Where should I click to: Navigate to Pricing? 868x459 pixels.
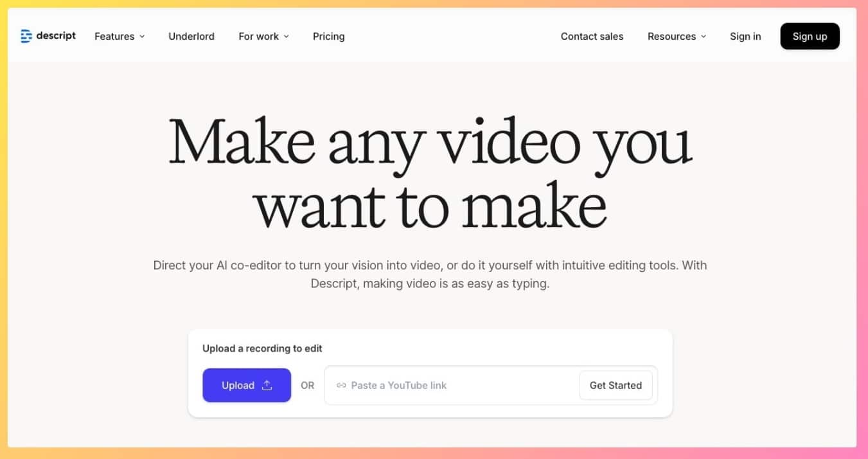328,37
